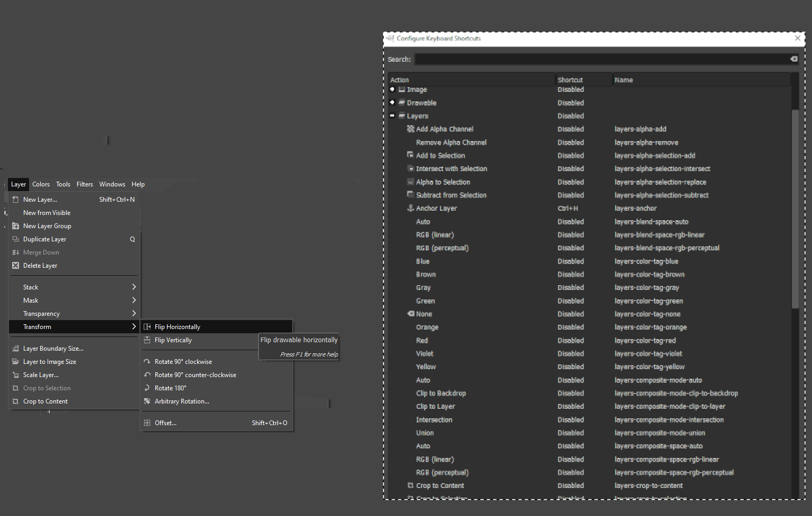This screenshot has width=812, height=516.
Task: Click the Anchor Layer icon in list
Action: pos(410,208)
